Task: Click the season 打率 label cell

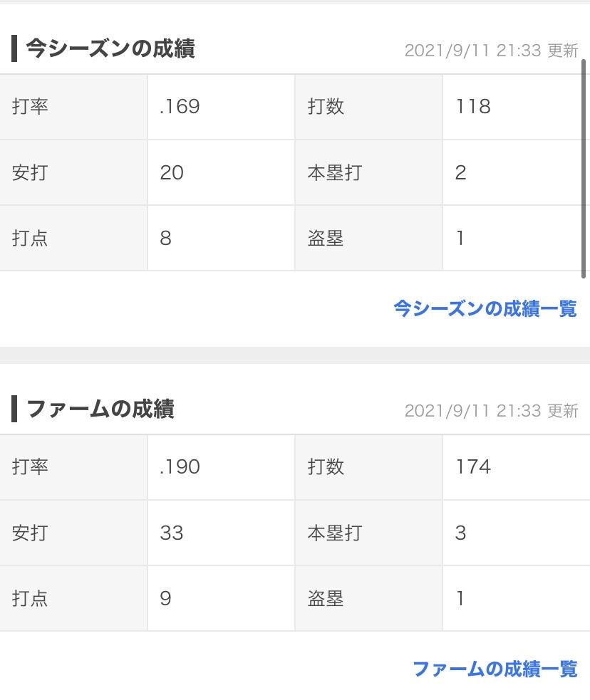Action: coord(73,107)
